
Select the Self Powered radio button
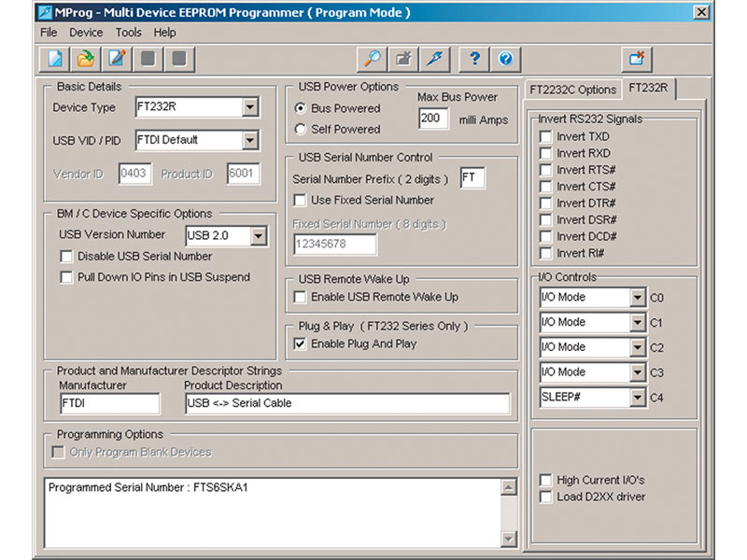(x=300, y=129)
